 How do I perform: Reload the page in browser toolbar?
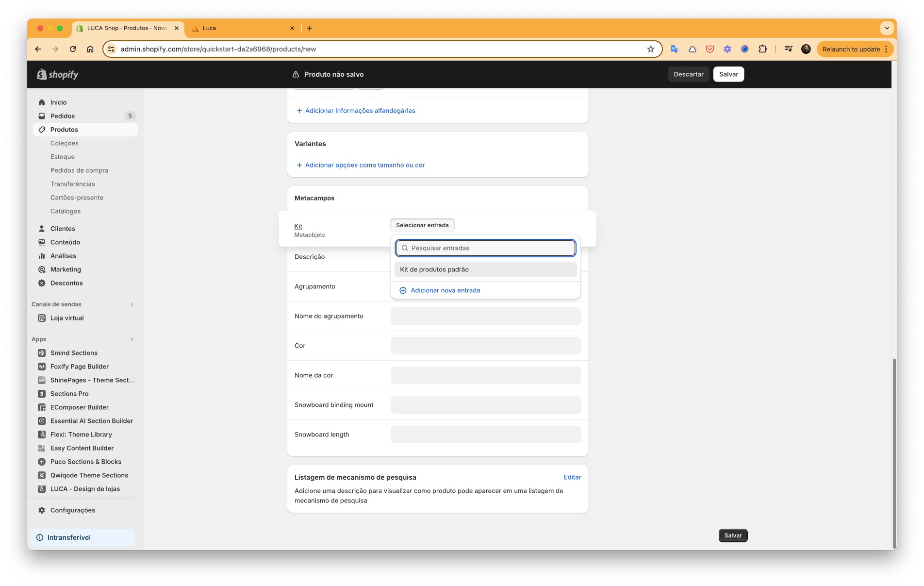73,49
